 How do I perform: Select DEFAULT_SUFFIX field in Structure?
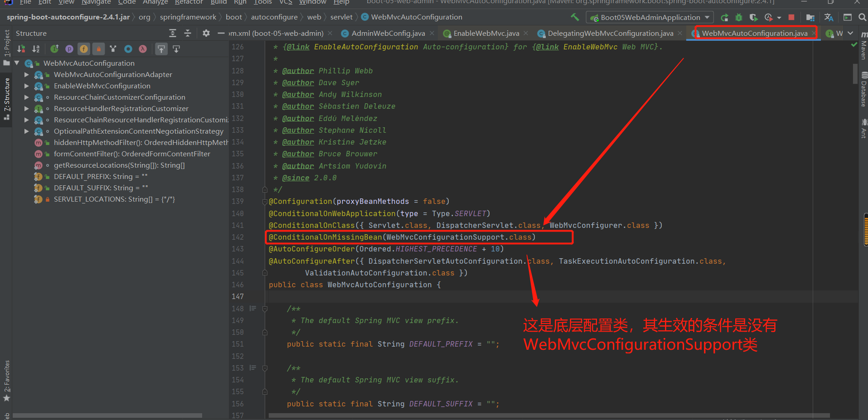[91, 188]
